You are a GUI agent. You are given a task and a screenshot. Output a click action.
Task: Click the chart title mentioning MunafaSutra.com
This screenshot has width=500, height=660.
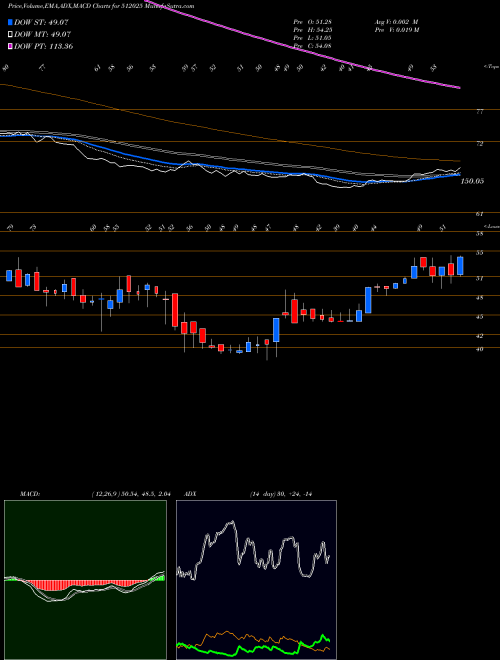101,7
